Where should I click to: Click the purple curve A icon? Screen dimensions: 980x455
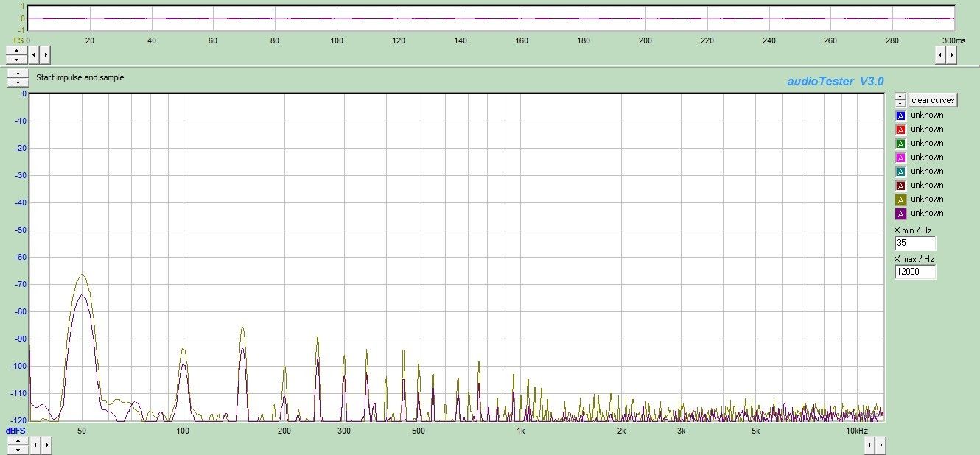click(x=900, y=214)
